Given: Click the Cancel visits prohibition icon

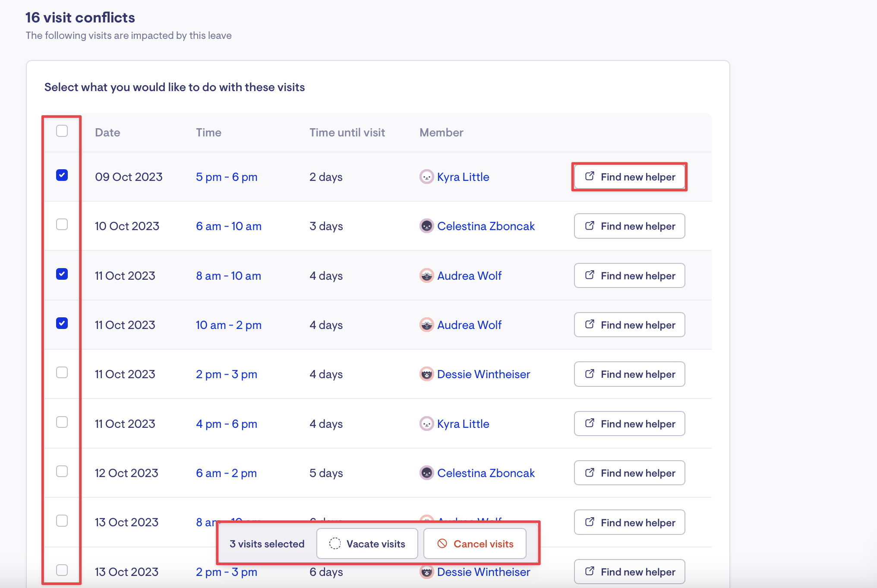Looking at the screenshot, I should 442,544.
